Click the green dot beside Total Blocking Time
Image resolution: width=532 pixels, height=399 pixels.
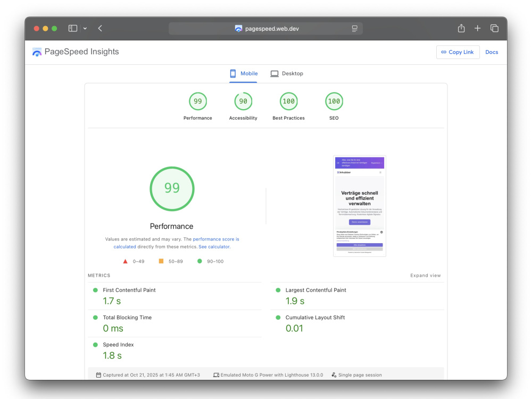(95, 318)
